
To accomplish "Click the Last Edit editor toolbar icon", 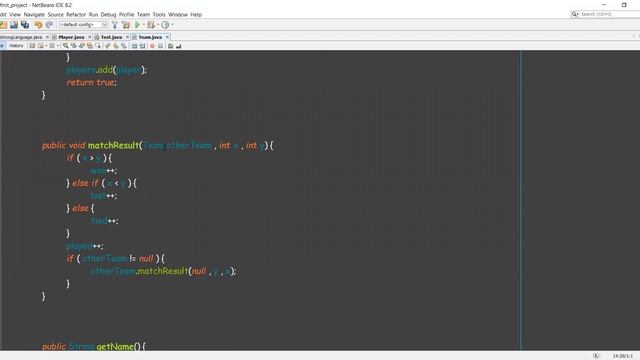I will [x=32, y=46].
